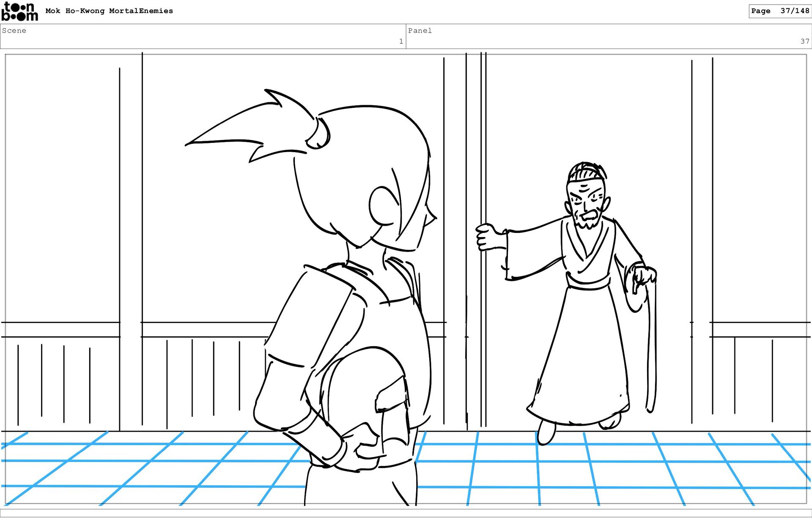Click the old man's forward-stepping shoe
812x525 pixels.
(x=546, y=432)
